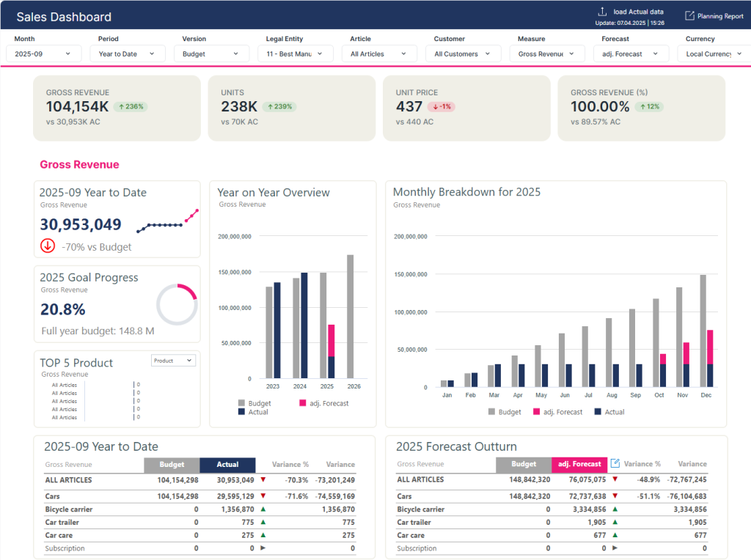Select the Budget column header in Forecast Outturn table
751x560 pixels.
(x=523, y=464)
